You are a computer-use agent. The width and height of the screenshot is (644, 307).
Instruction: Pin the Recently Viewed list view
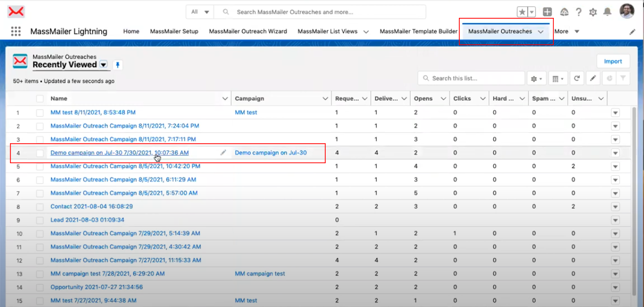[x=118, y=65]
